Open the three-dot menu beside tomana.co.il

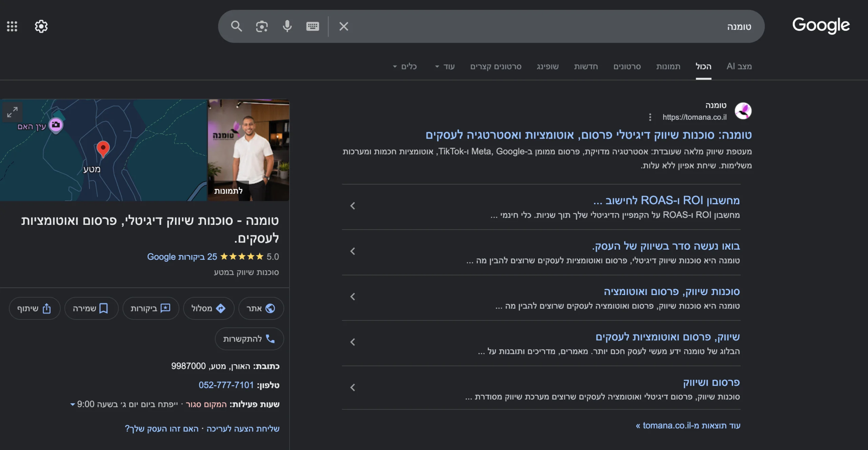point(650,117)
